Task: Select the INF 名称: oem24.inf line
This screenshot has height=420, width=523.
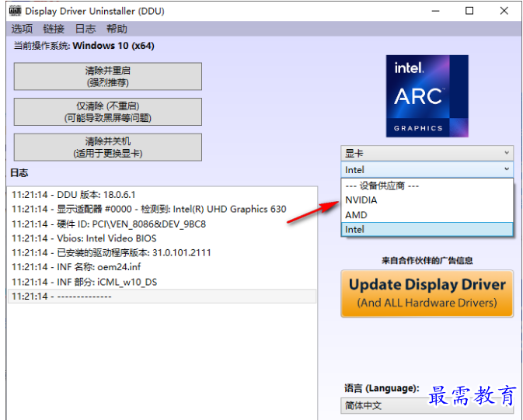Action: tap(162, 267)
